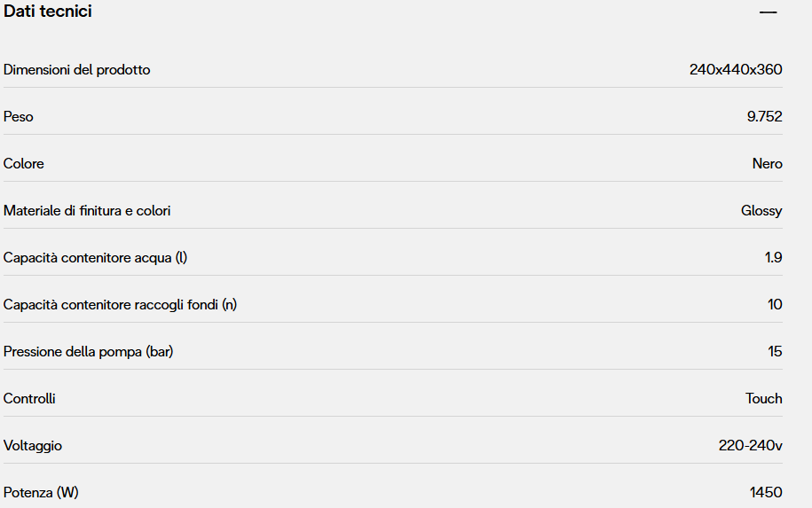Select the Controlli row label
Viewport: 812px width, 508px height.
(29, 398)
